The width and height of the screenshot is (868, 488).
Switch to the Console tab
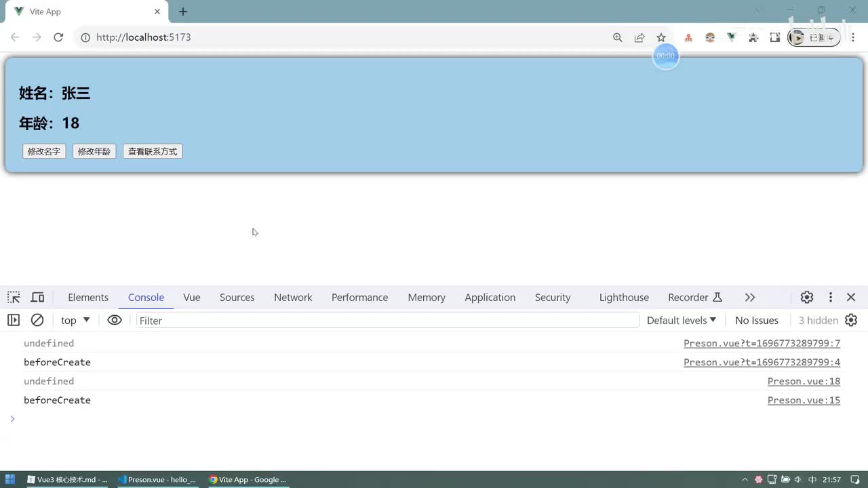pos(146,298)
